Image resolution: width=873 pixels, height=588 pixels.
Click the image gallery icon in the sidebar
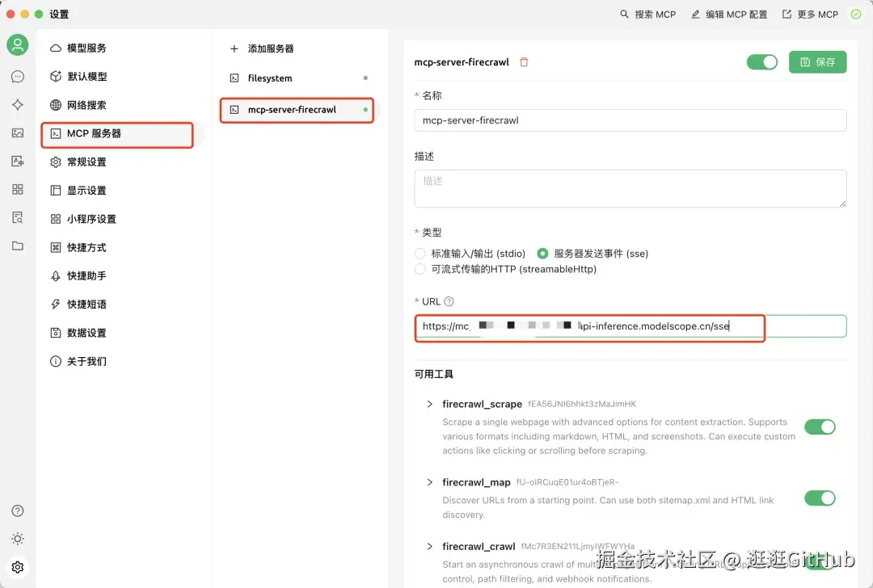point(17,132)
